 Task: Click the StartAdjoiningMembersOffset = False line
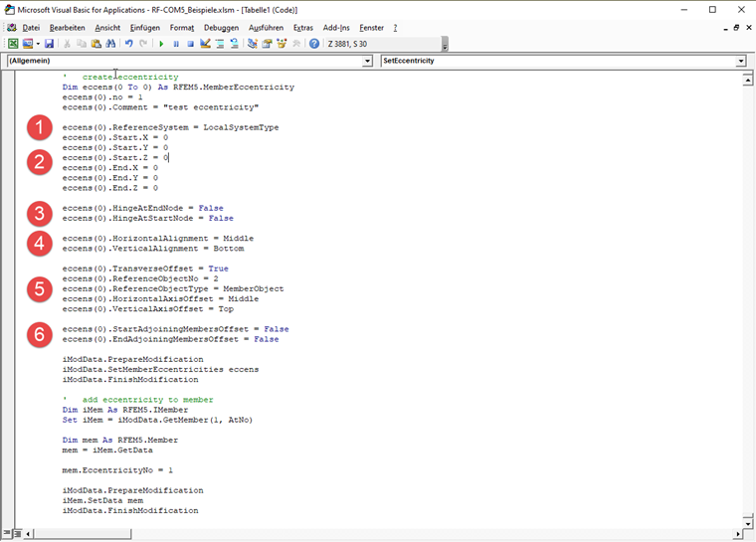coord(175,329)
